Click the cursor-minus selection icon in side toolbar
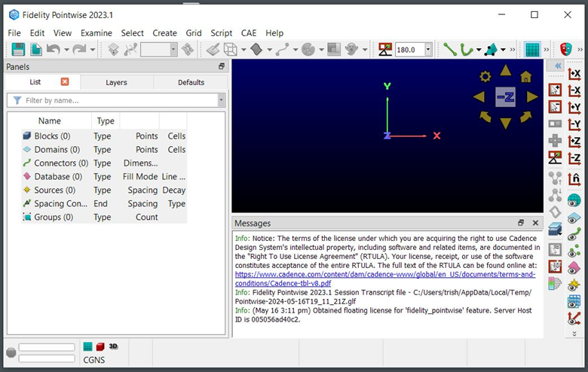 point(555,107)
